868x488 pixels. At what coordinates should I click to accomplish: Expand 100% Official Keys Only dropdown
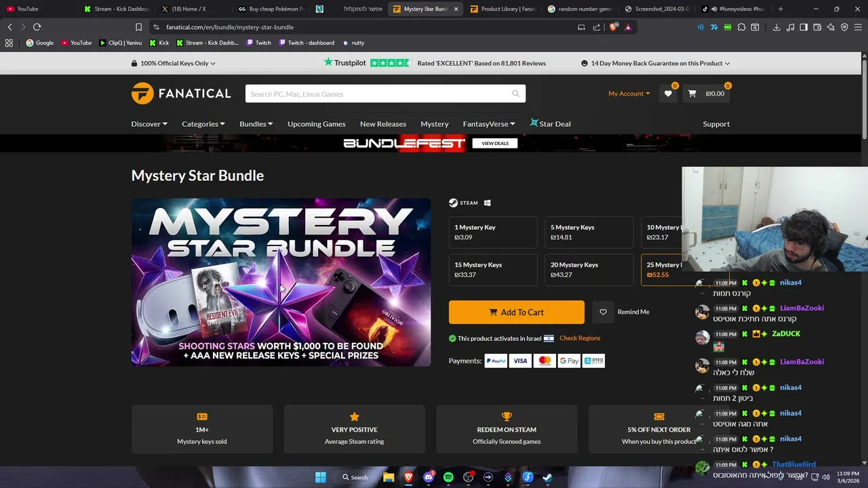[174, 63]
